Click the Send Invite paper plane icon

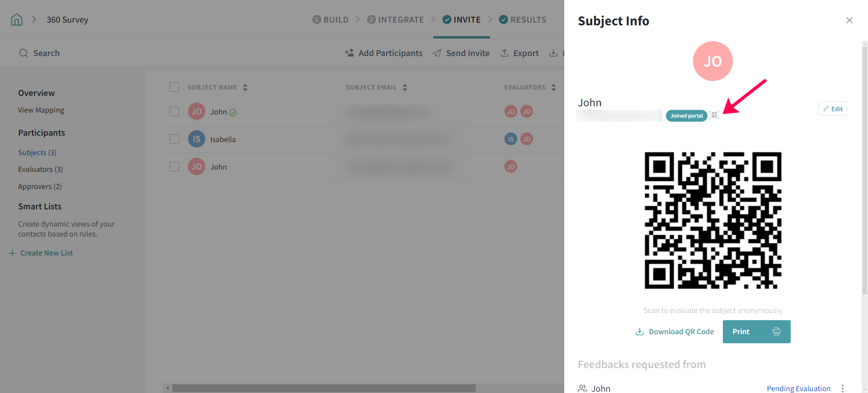[x=437, y=53]
